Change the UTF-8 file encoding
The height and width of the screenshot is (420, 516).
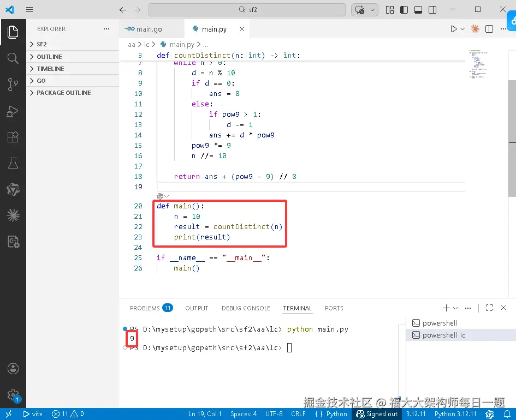click(274, 414)
